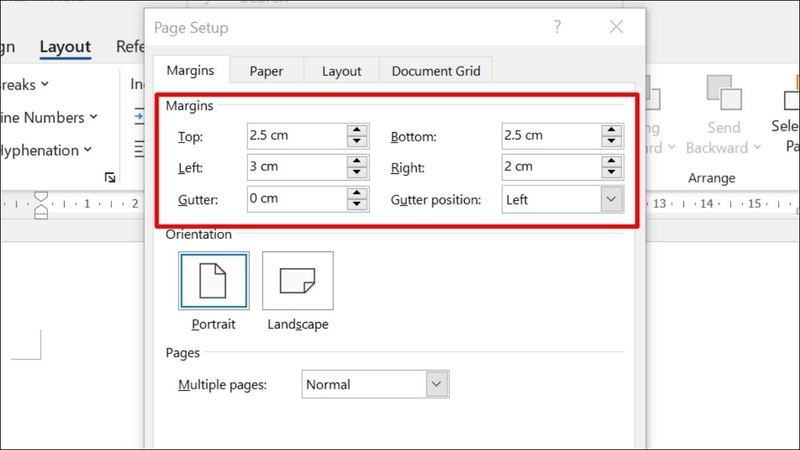Click the Right margin input field
Screen dimensions: 800x450
pos(551,167)
